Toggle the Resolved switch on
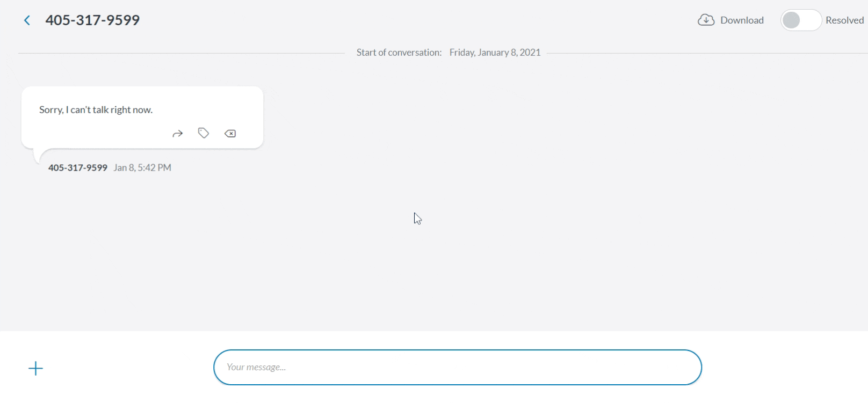The image size is (868, 403). coord(801,20)
